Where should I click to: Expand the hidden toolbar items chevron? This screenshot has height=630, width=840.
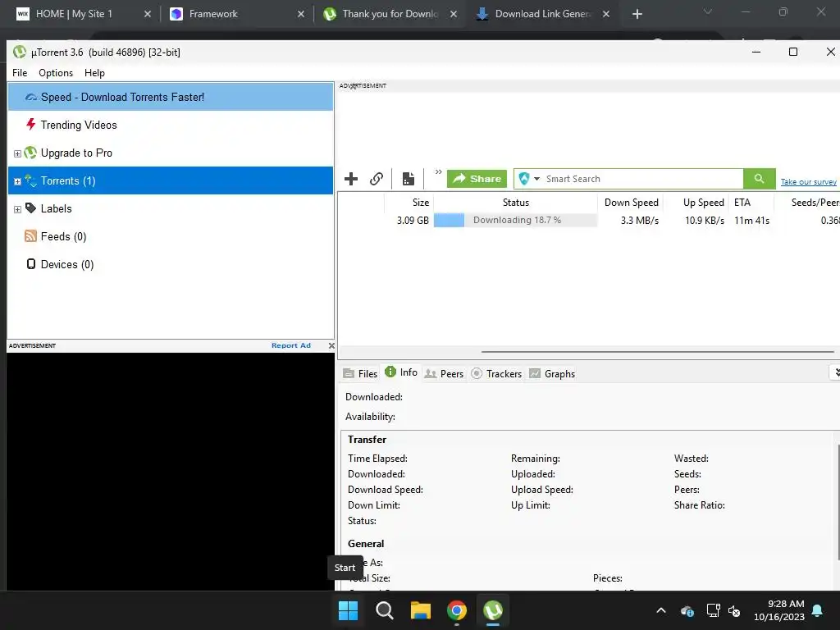[438, 172]
